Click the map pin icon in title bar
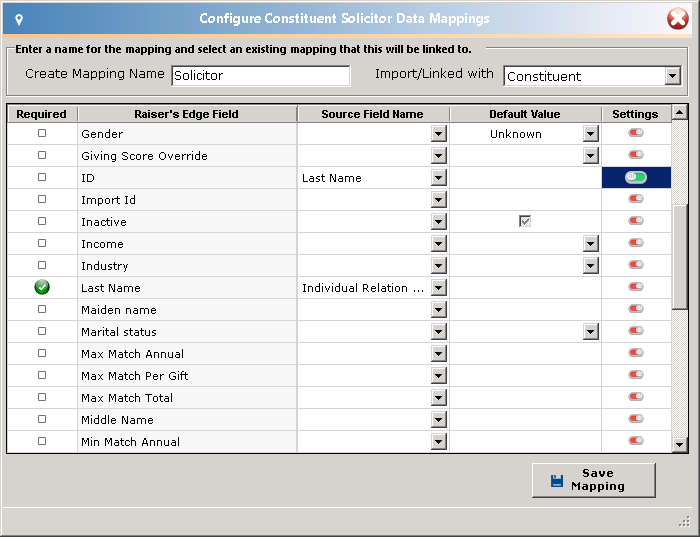Screen dimensions: 700x537 pos(19,20)
